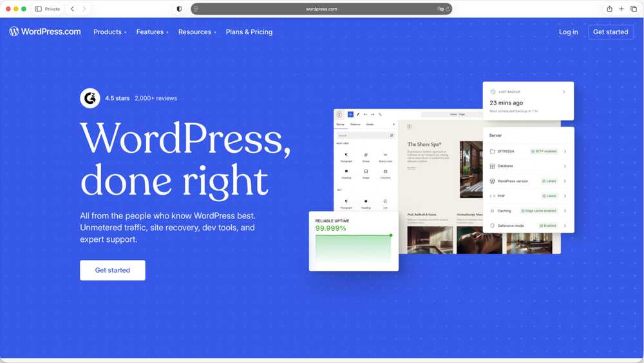Click the uptime graph green endpoint dot
The height and width of the screenshot is (363, 644).
tap(391, 235)
